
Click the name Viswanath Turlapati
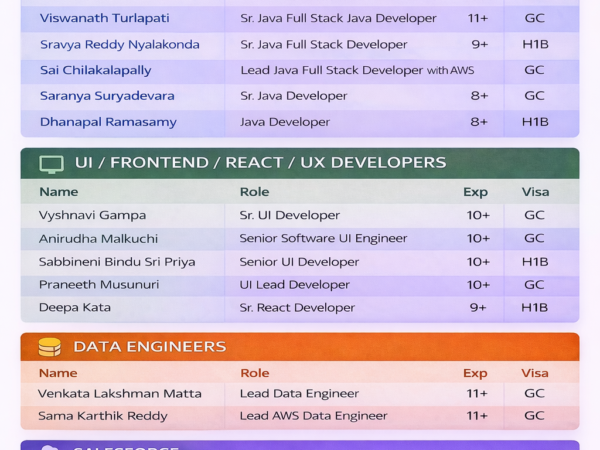[104, 18]
